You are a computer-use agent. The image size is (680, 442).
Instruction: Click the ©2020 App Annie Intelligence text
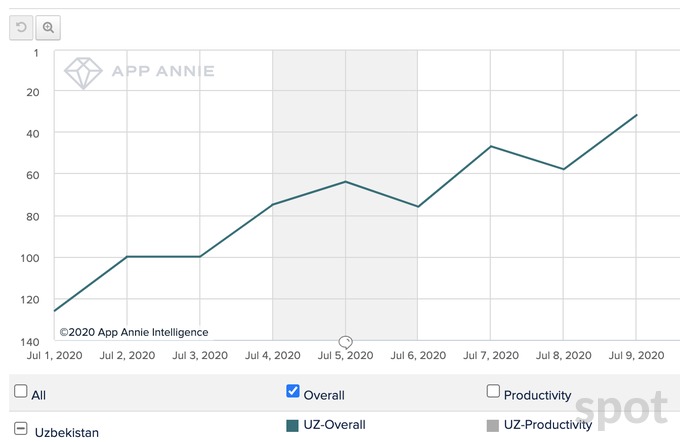[133, 332]
